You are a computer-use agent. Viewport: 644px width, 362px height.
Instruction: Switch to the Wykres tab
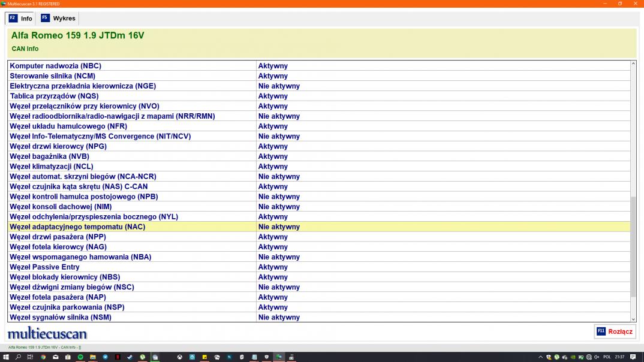tap(58, 18)
